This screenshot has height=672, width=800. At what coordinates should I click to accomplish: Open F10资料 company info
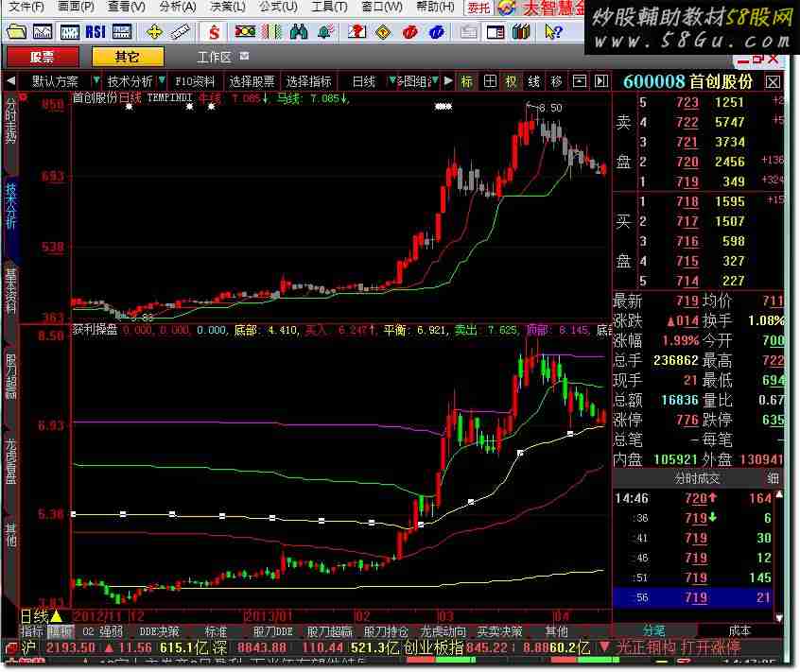(x=195, y=81)
